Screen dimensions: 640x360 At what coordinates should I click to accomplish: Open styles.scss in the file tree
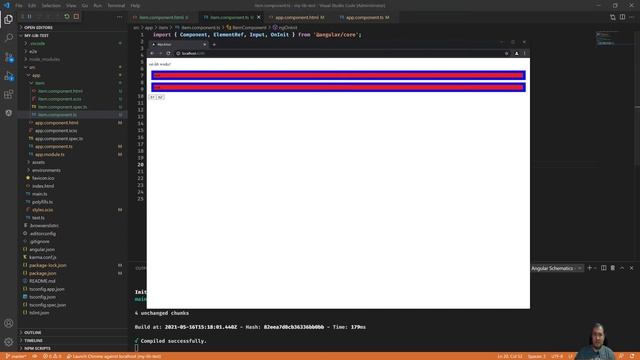tap(42, 210)
